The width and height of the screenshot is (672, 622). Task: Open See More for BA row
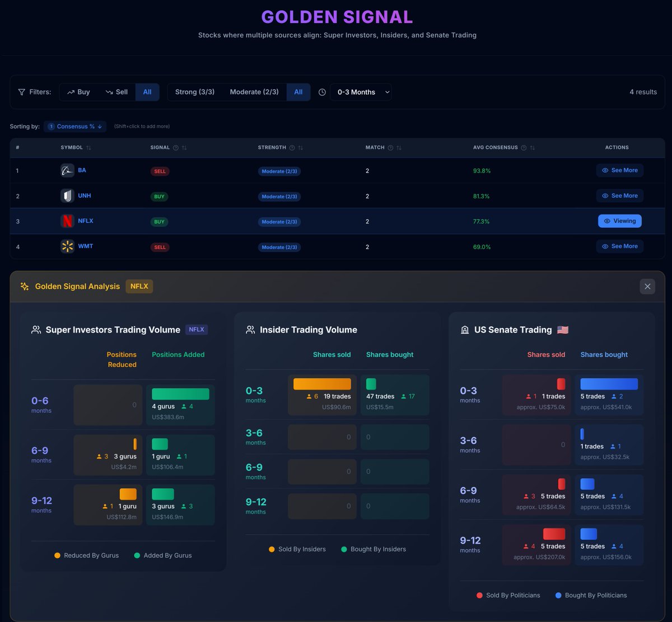(x=619, y=170)
